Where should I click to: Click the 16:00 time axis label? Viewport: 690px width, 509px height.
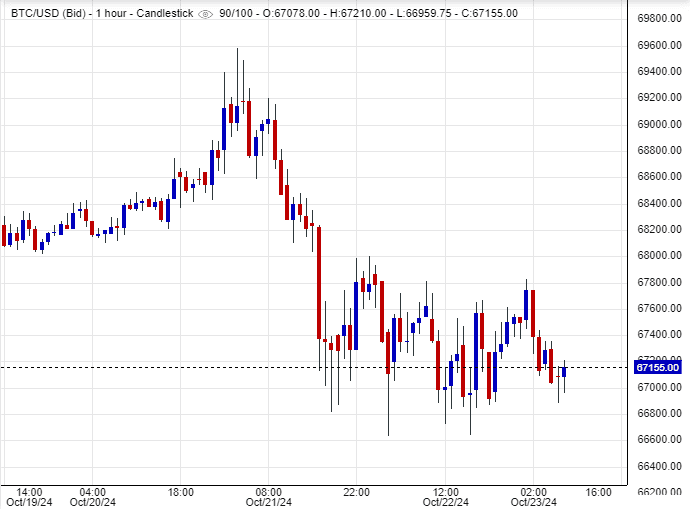(598, 492)
